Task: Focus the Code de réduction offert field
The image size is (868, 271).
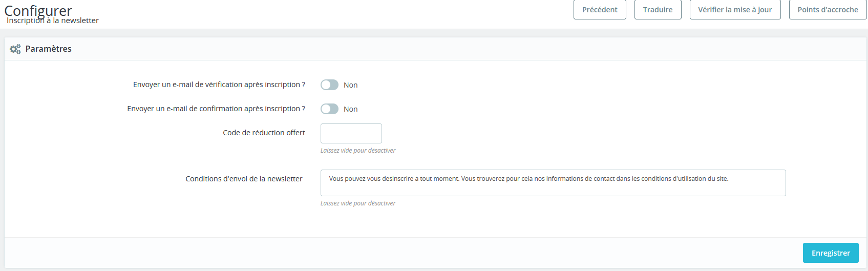Action: click(351, 133)
